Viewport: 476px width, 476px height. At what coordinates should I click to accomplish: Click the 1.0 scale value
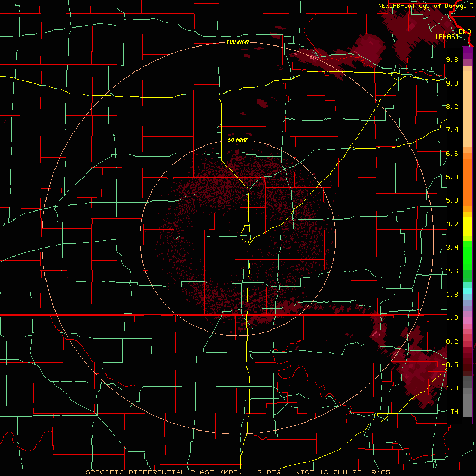click(452, 318)
